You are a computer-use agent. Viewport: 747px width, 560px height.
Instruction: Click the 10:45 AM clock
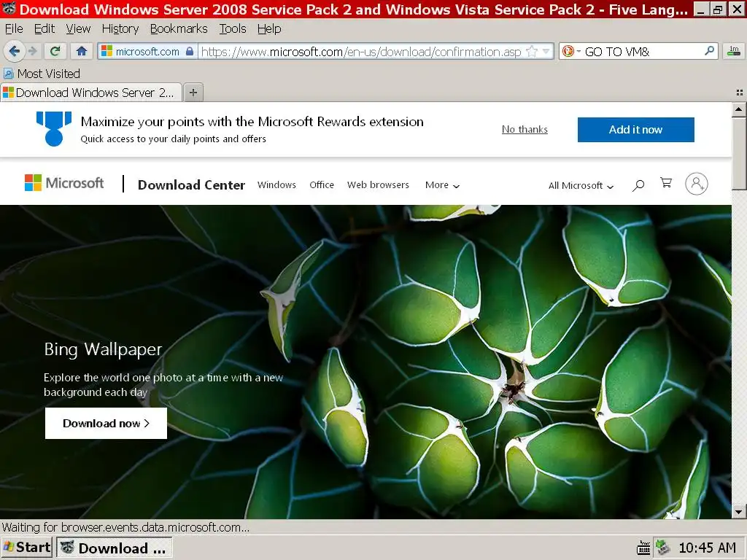click(x=707, y=548)
